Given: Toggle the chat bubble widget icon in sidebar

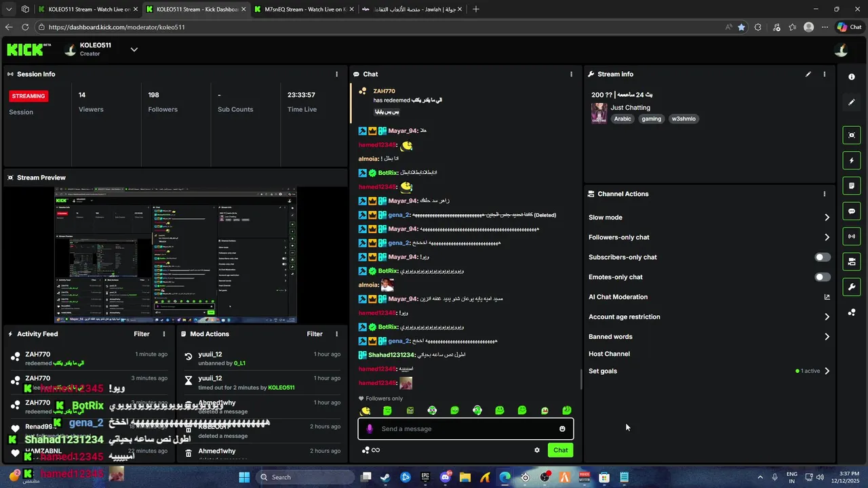Looking at the screenshot, I should (852, 211).
